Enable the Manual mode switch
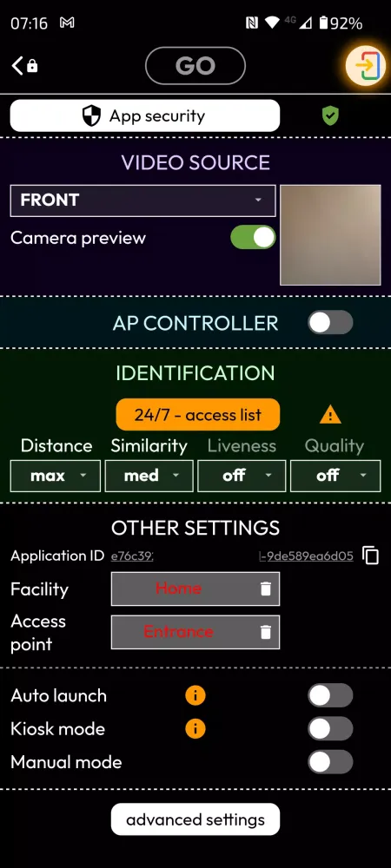 click(x=330, y=762)
